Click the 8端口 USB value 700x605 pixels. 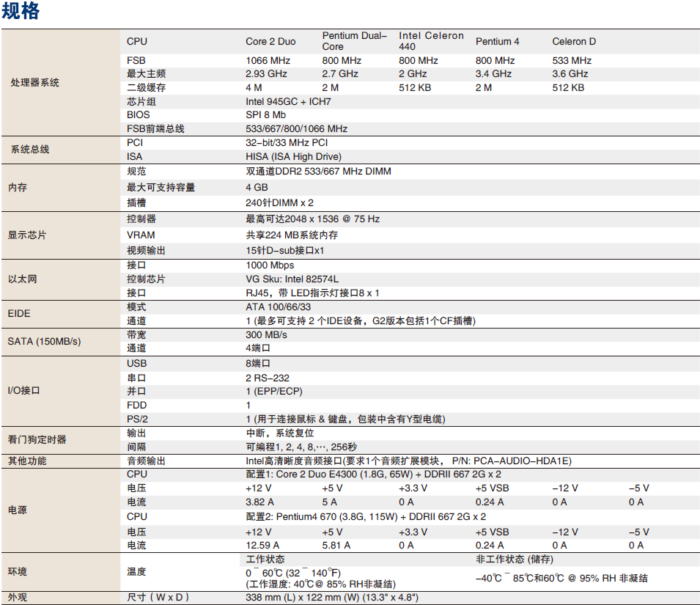[257, 364]
